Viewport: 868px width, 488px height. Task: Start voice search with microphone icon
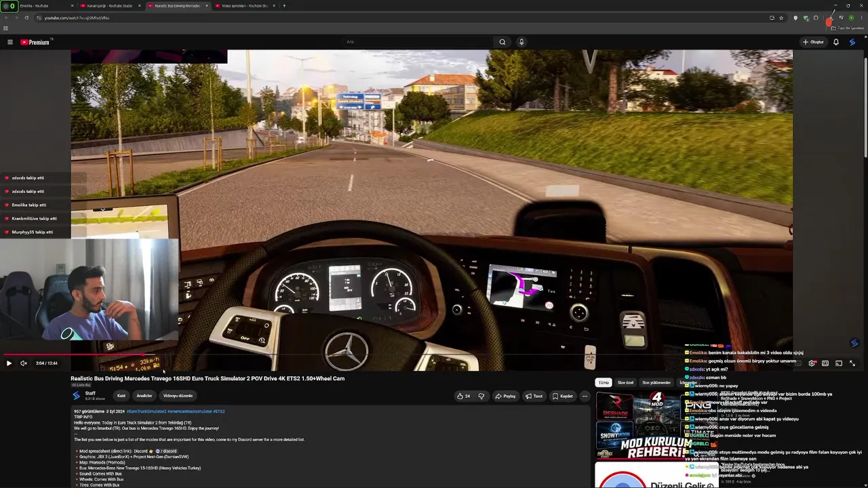click(521, 42)
